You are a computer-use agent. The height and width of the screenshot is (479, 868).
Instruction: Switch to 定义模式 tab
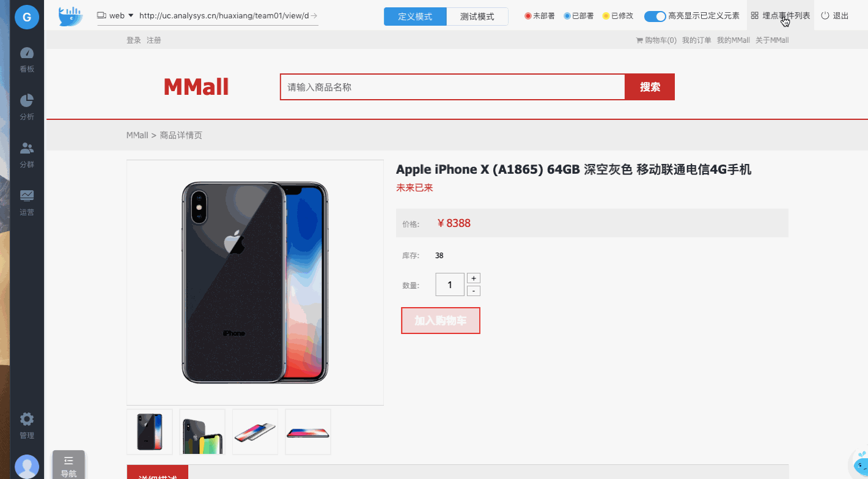tap(415, 17)
